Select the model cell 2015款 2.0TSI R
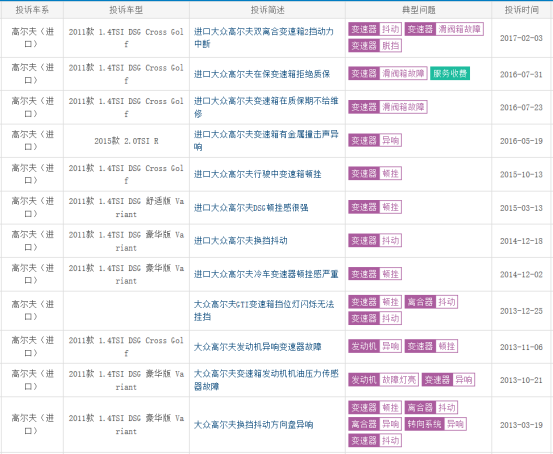This screenshot has width=553, height=454. pos(126,141)
